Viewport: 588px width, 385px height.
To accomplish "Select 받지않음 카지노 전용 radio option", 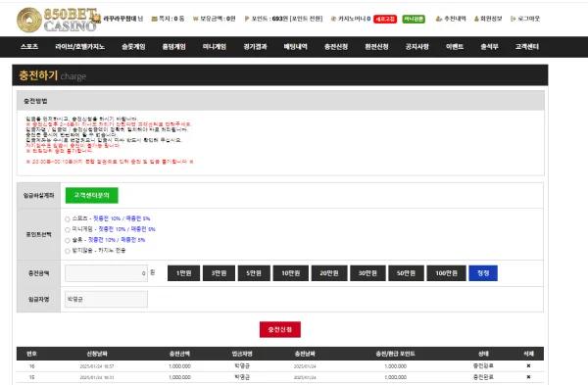I will pos(68,251).
